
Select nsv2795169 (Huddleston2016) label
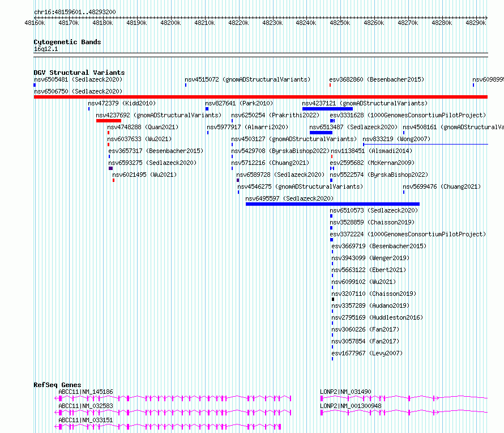point(377,317)
